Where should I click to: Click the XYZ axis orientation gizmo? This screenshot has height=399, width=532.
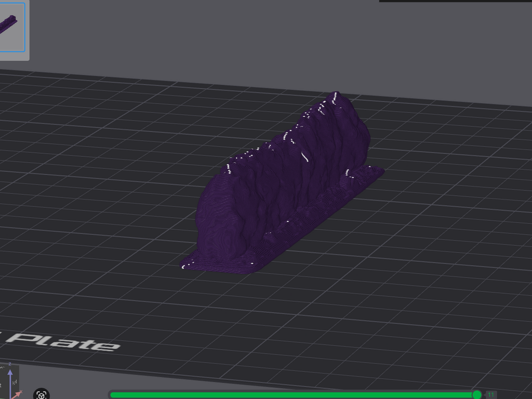tap(10, 381)
